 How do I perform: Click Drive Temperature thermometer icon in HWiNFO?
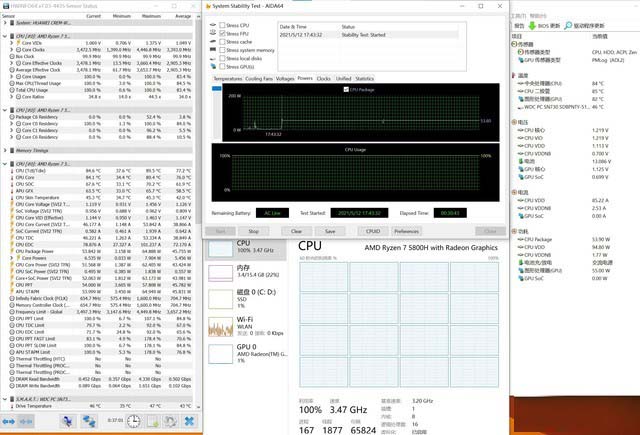pyautogui.click(x=12, y=406)
